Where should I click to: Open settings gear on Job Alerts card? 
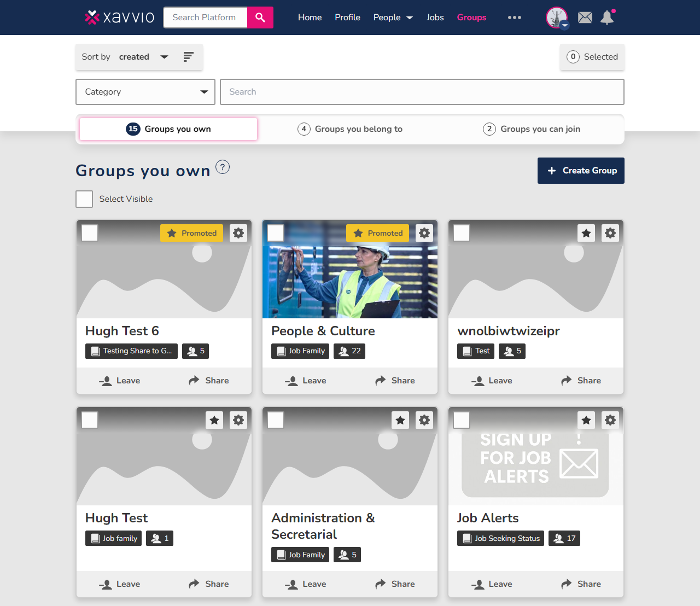pos(610,420)
